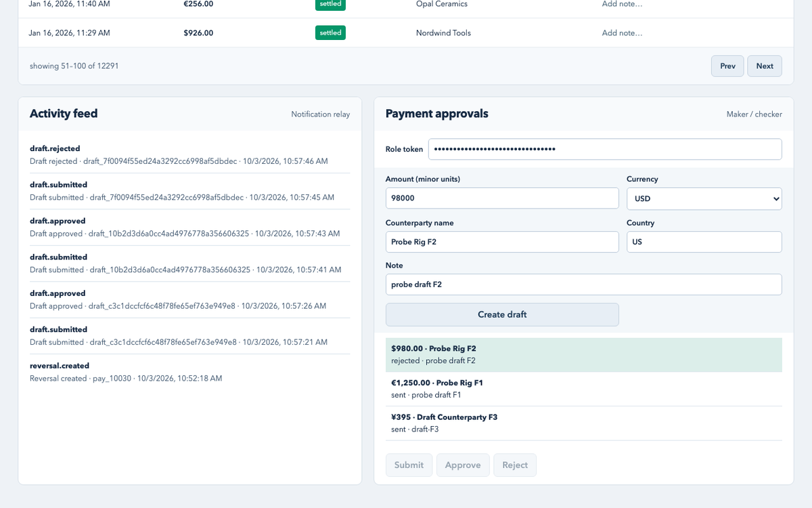812x508 pixels.
Task: Click the Payment approvals heading
Action: [x=437, y=114]
